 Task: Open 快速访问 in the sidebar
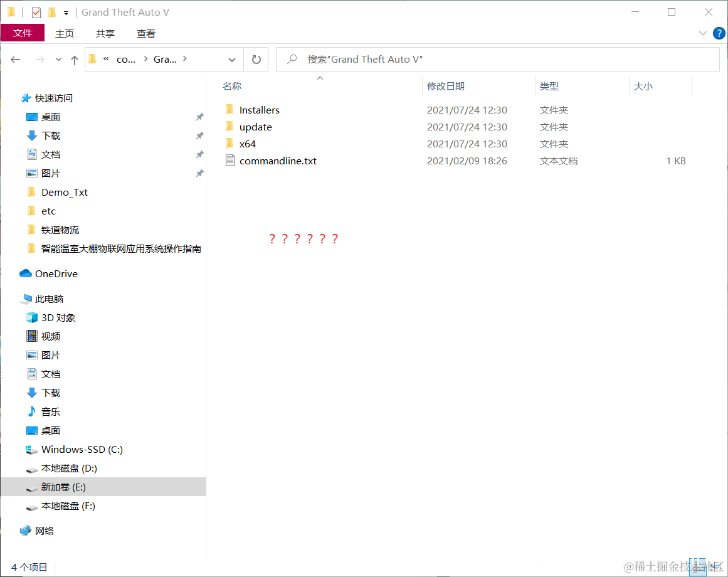(54, 98)
